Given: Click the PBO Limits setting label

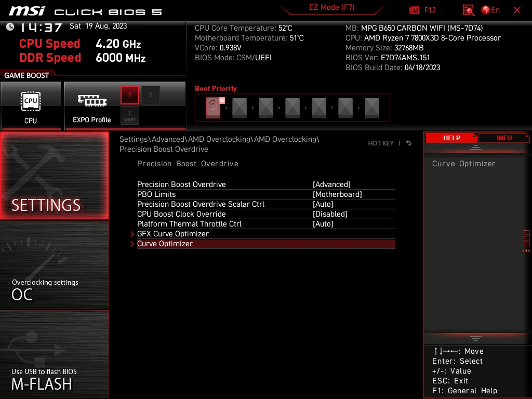Looking at the screenshot, I should pyautogui.click(x=156, y=194).
